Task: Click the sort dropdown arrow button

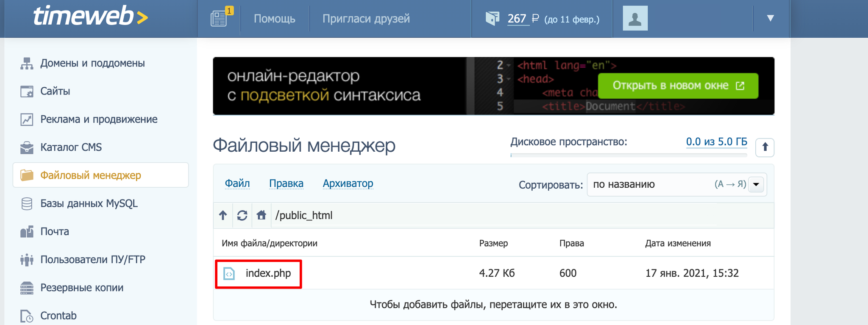Action: [756, 184]
